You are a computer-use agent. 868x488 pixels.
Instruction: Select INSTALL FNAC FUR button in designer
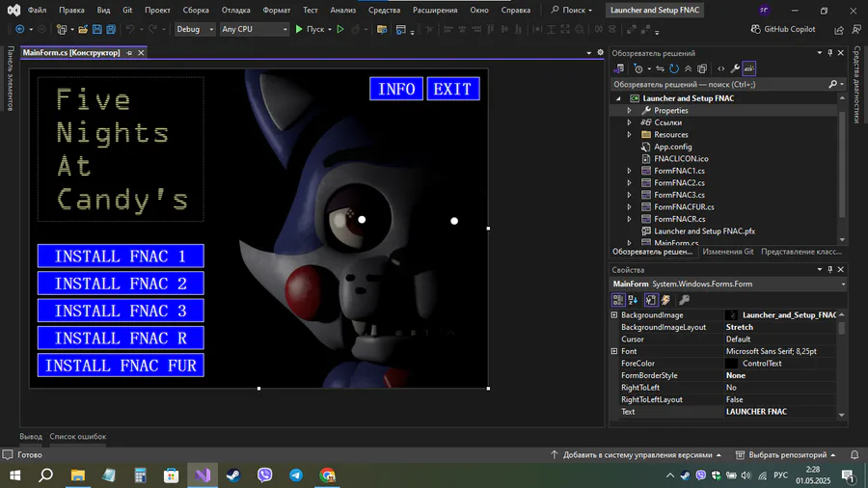(121, 366)
